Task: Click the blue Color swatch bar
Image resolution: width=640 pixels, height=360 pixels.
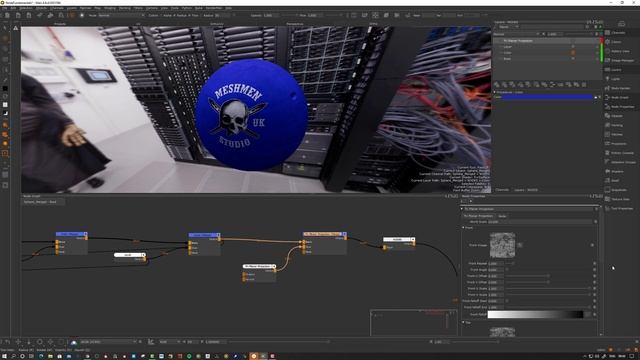Action: tap(547, 97)
